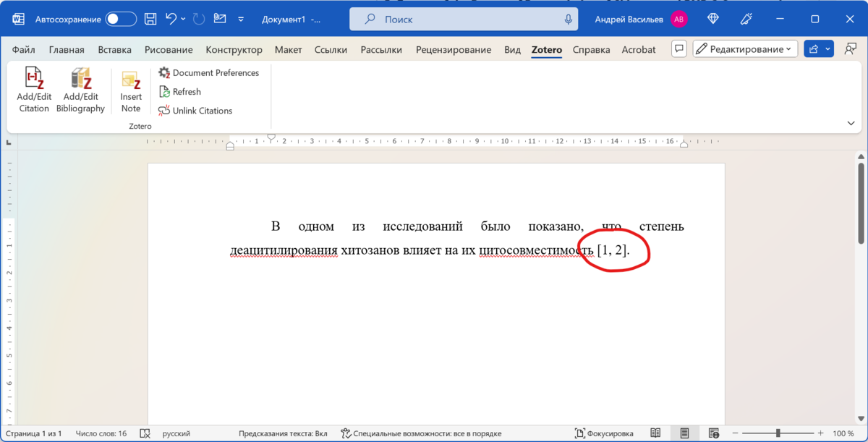This screenshot has height=442, width=868.
Task: Switch to the Вставка tab
Action: (114, 50)
